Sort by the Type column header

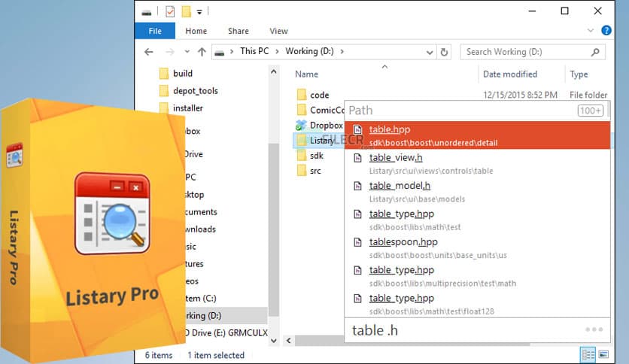579,74
